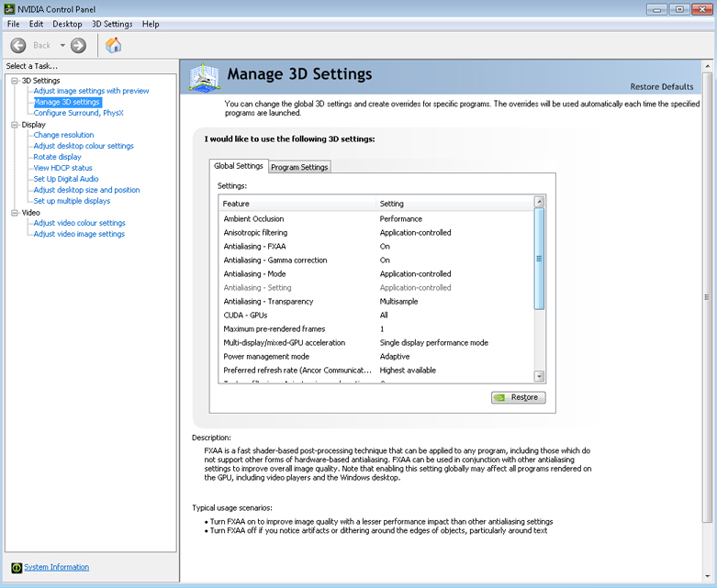717x588 pixels.
Task: Open View HDCP status task
Action: coord(62,168)
